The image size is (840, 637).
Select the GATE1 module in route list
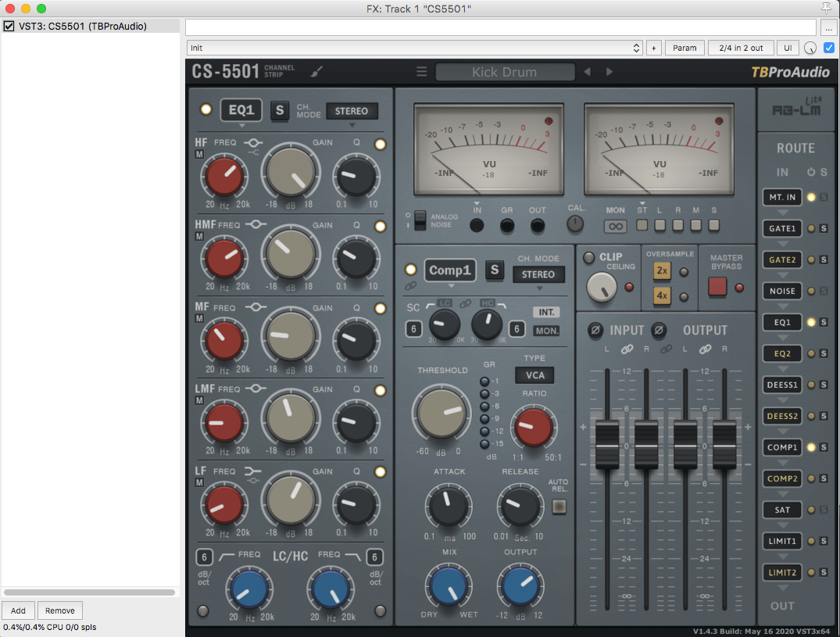coord(782,228)
